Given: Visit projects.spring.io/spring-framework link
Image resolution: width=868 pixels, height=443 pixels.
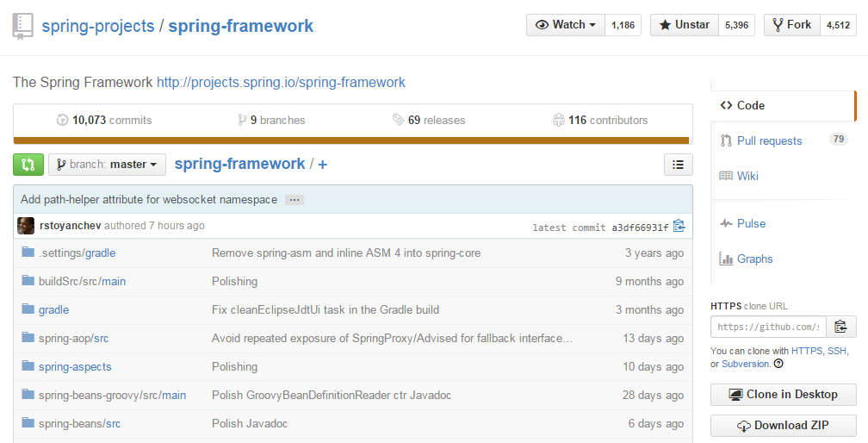Looking at the screenshot, I should point(282,83).
